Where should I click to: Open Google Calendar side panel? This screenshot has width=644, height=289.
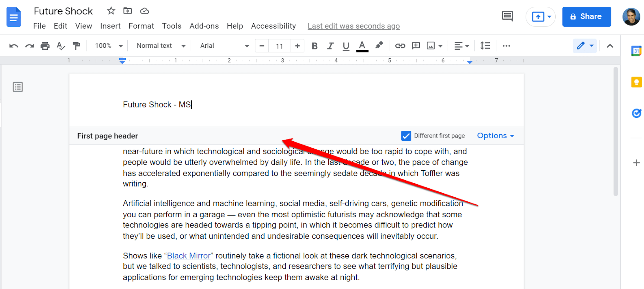tap(636, 51)
